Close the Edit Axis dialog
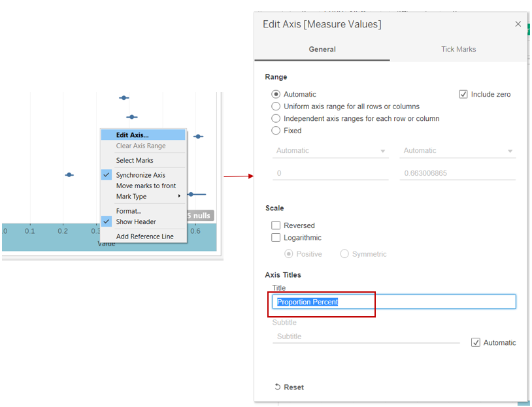The height and width of the screenshot is (407, 532). click(x=518, y=24)
